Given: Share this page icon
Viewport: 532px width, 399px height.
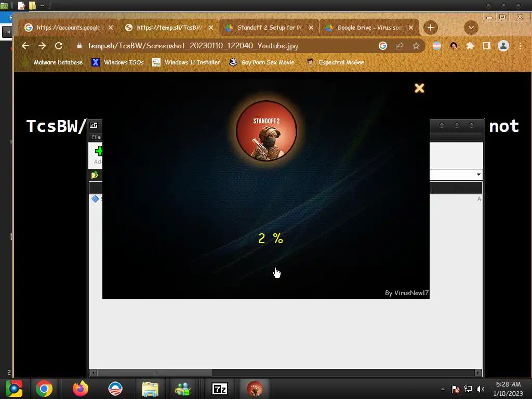Looking at the screenshot, I should tap(400, 46).
